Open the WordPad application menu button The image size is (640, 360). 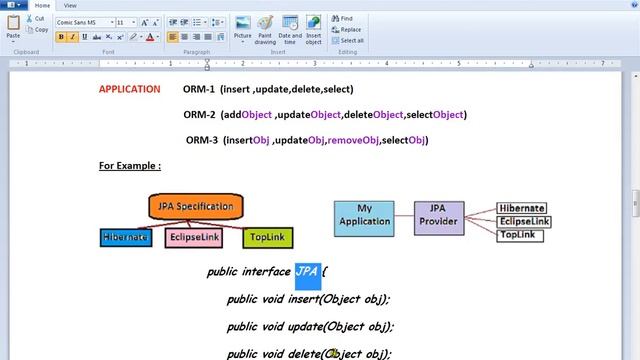13,5
